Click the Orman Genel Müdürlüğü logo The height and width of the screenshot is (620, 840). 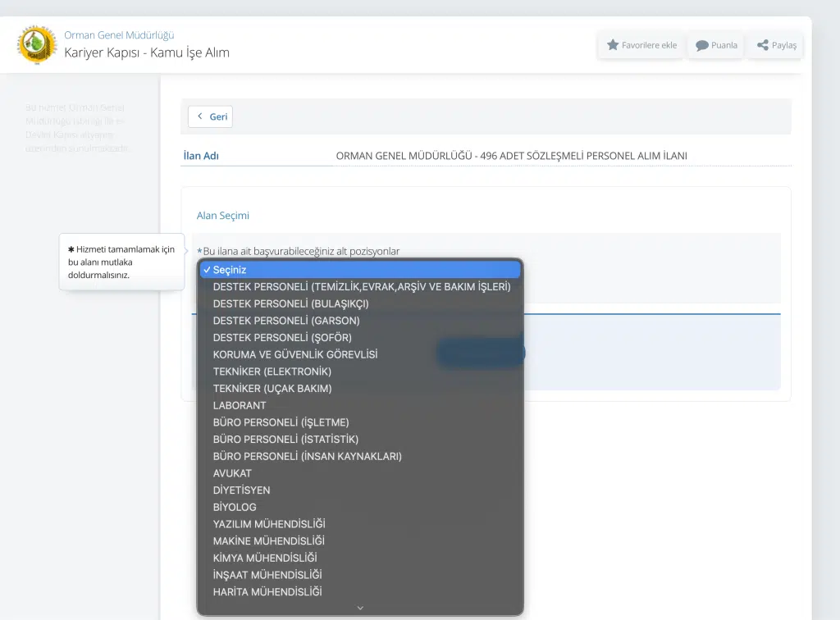point(37,44)
